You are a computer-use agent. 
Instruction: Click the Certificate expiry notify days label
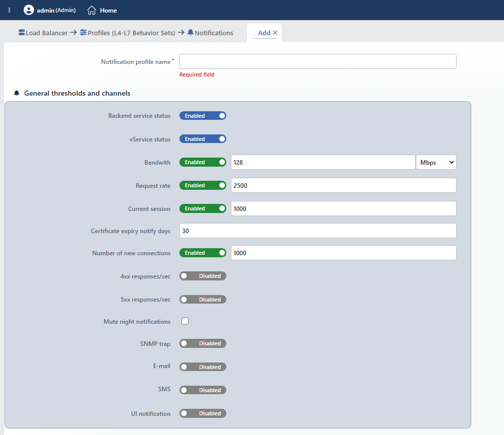tap(131, 231)
